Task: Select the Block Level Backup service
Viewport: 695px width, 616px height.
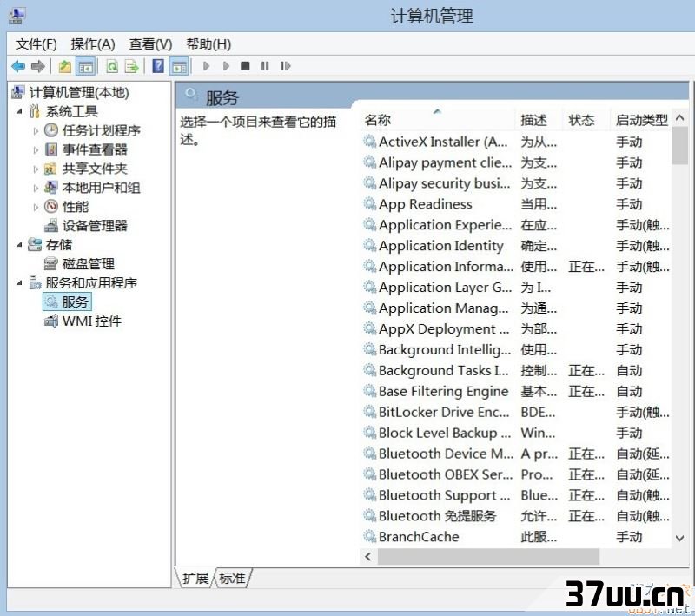Action: pyautogui.click(x=516, y=433)
